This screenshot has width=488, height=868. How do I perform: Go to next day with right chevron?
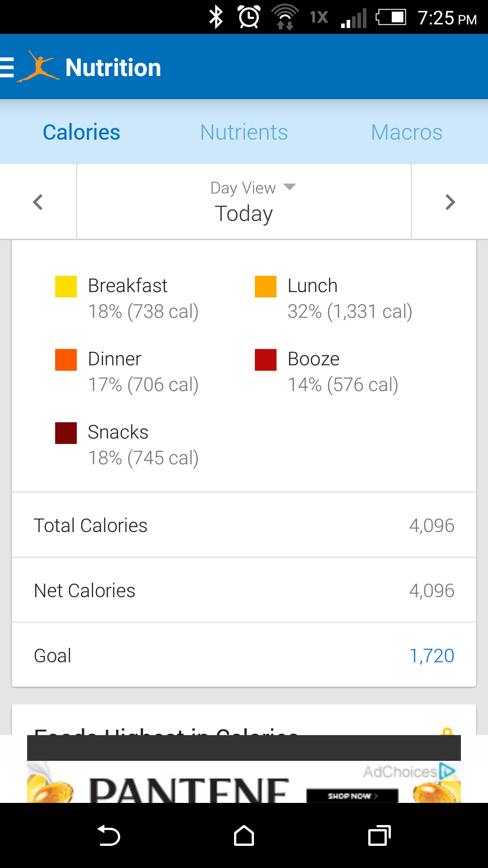click(x=450, y=202)
